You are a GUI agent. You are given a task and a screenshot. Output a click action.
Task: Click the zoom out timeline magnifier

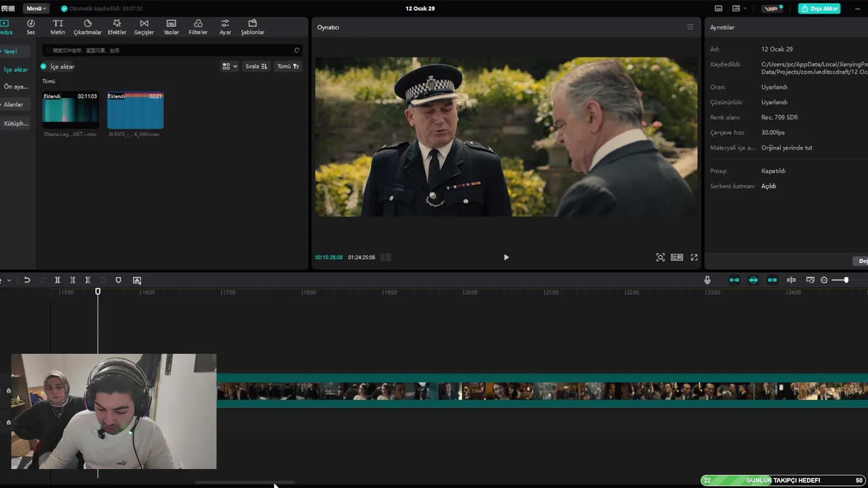(x=824, y=280)
